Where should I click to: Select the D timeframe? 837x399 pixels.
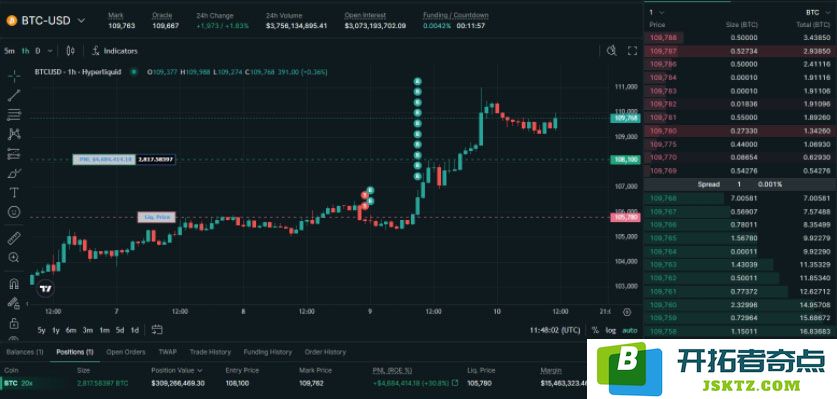(38, 51)
